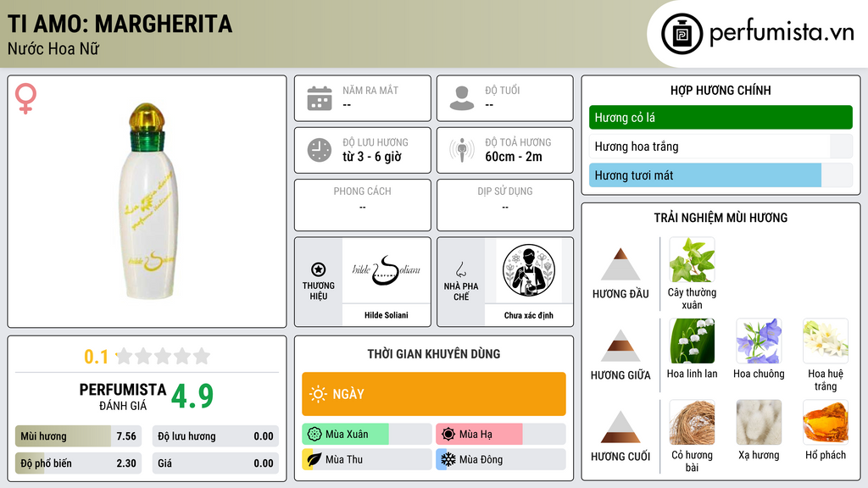The height and width of the screenshot is (488, 868).
Task: Click the sun icon for Mùa Hạ
Action: point(448,435)
